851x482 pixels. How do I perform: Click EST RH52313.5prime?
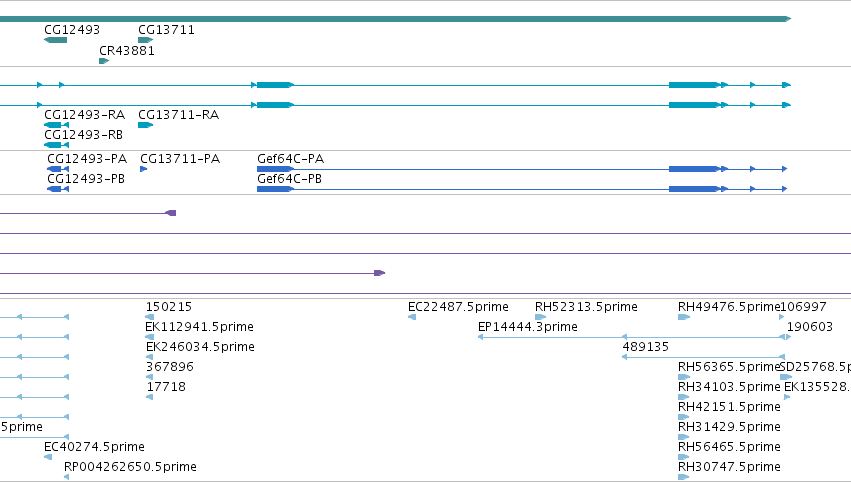coord(586,307)
